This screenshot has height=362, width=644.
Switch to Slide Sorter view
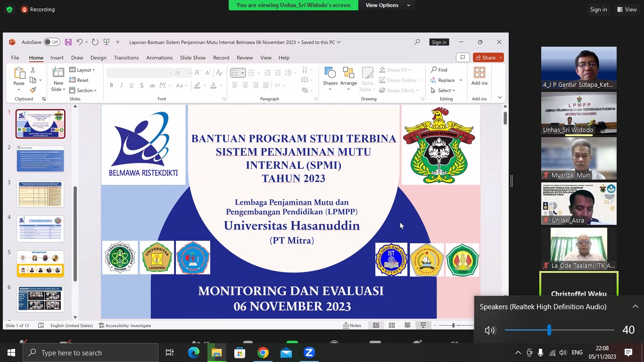pyautogui.click(x=392, y=325)
